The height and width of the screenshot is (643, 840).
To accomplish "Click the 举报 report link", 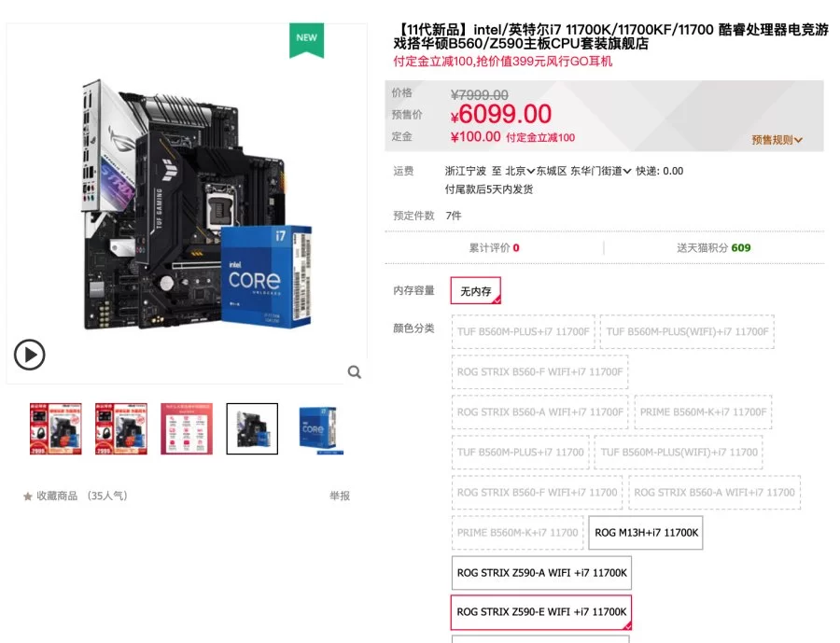I will tap(340, 496).
